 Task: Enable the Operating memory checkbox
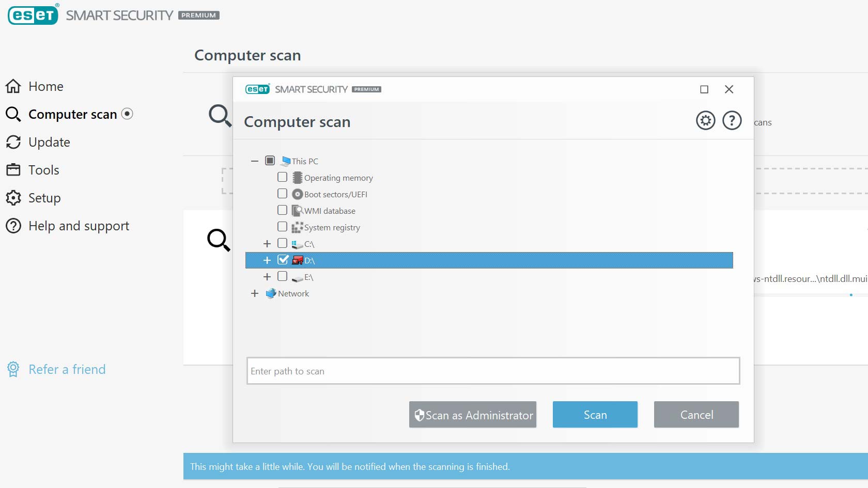coord(282,177)
